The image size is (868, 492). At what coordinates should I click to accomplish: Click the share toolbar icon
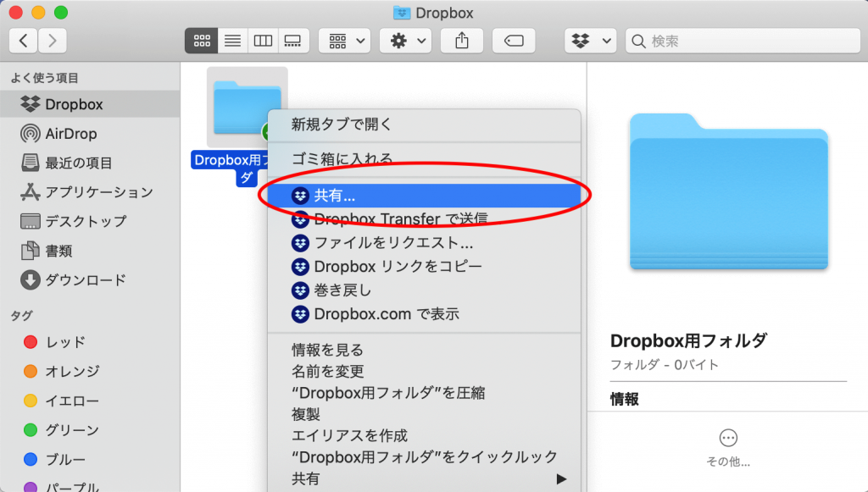pyautogui.click(x=462, y=41)
